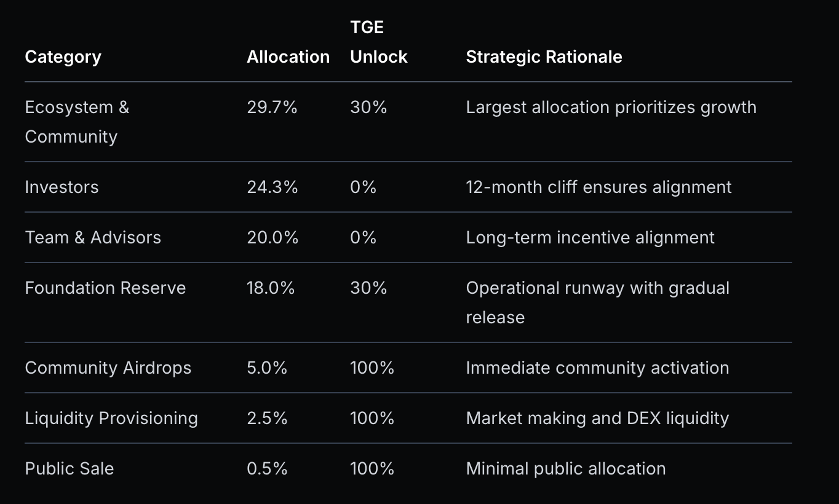Click the 0.5% Public Sale allocation
Screen dimensions: 839x504
[267, 468]
